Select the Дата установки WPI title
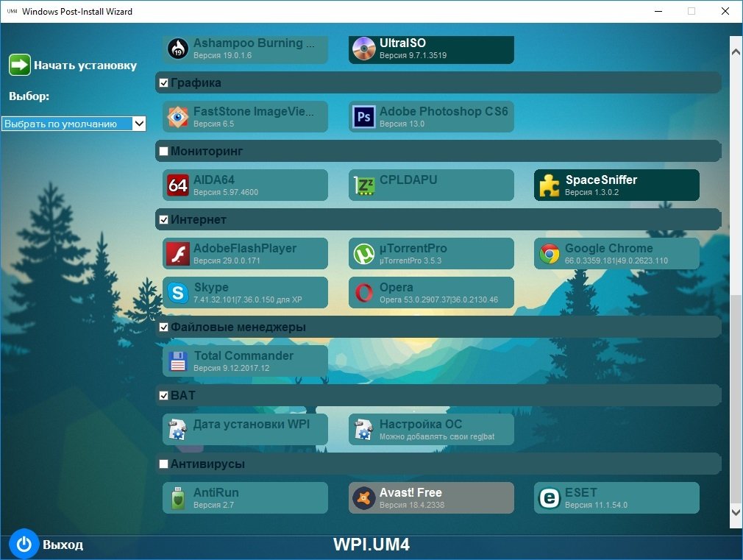The image size is (743, 560). [251, 424]
